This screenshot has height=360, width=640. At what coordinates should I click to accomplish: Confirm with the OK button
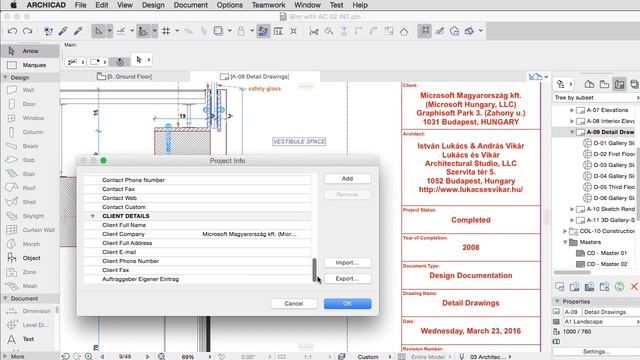click(347, 304)
